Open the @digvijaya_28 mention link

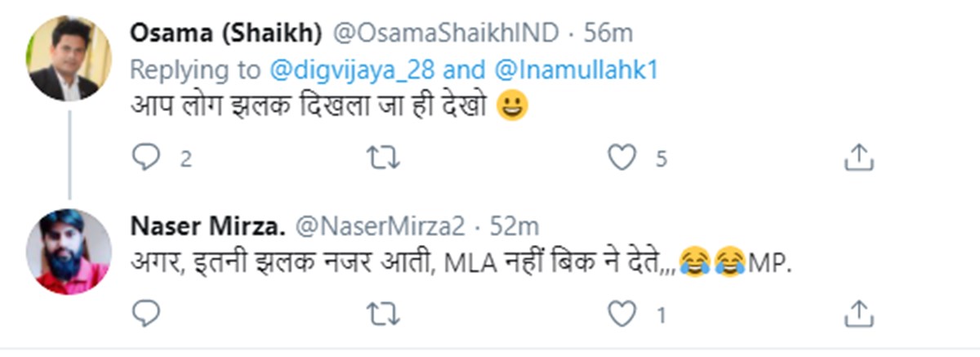pos(353,70)
